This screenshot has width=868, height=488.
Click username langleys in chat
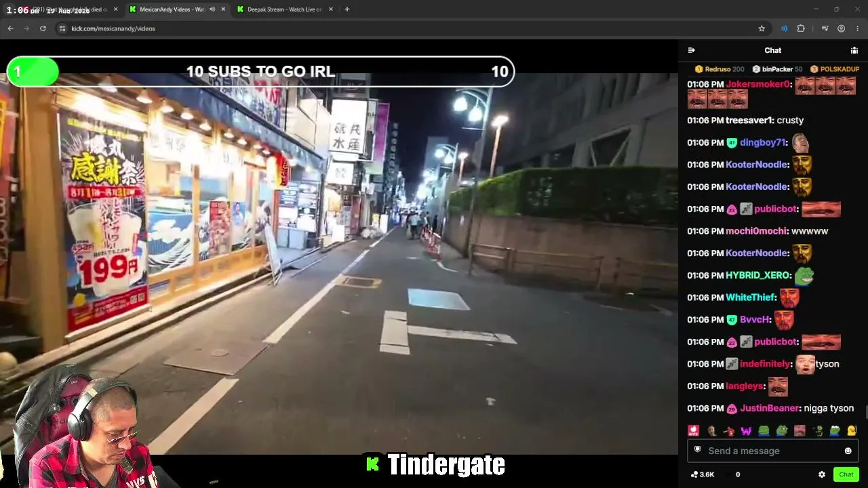tap(745, 386)
